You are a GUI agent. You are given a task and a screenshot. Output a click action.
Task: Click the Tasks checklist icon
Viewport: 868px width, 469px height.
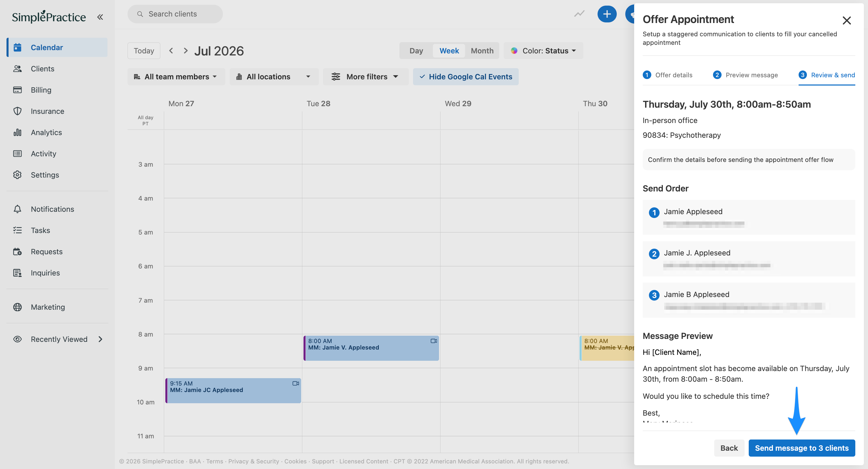pyautogui.click(x=17, y=230)
